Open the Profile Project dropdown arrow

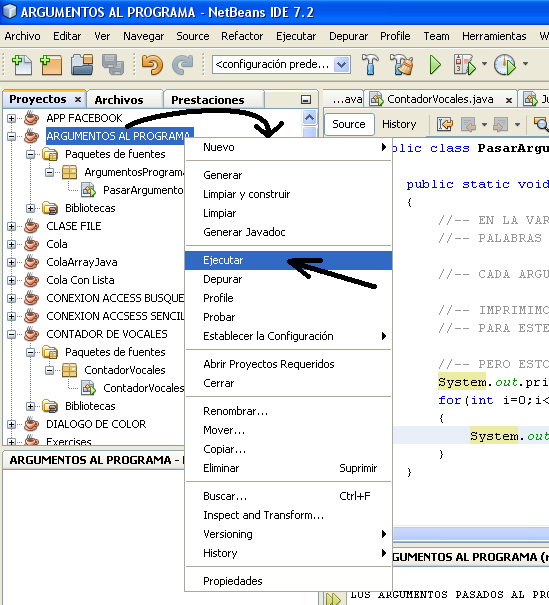coord(525,64)
